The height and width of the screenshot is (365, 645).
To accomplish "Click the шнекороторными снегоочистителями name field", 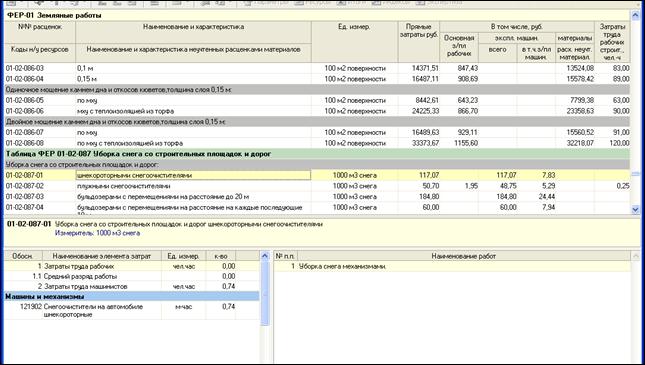I will tap(193, 175).
